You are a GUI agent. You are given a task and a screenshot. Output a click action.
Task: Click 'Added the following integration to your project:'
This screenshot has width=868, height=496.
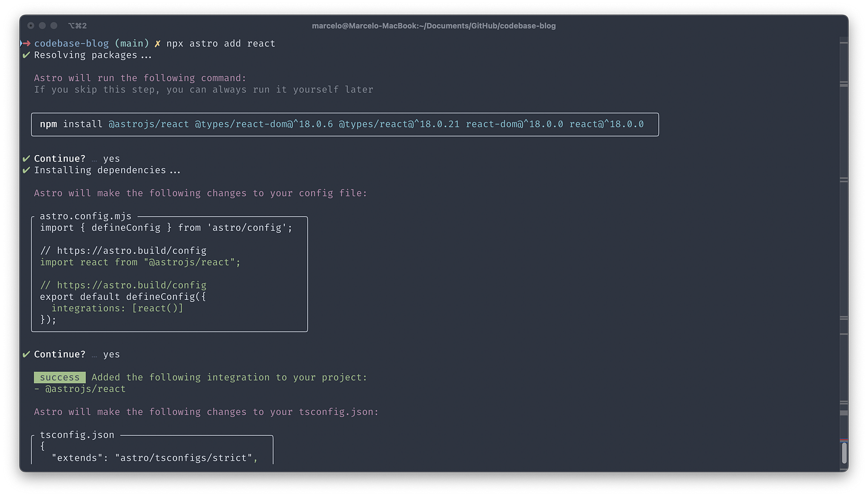[x=230, y=377]
